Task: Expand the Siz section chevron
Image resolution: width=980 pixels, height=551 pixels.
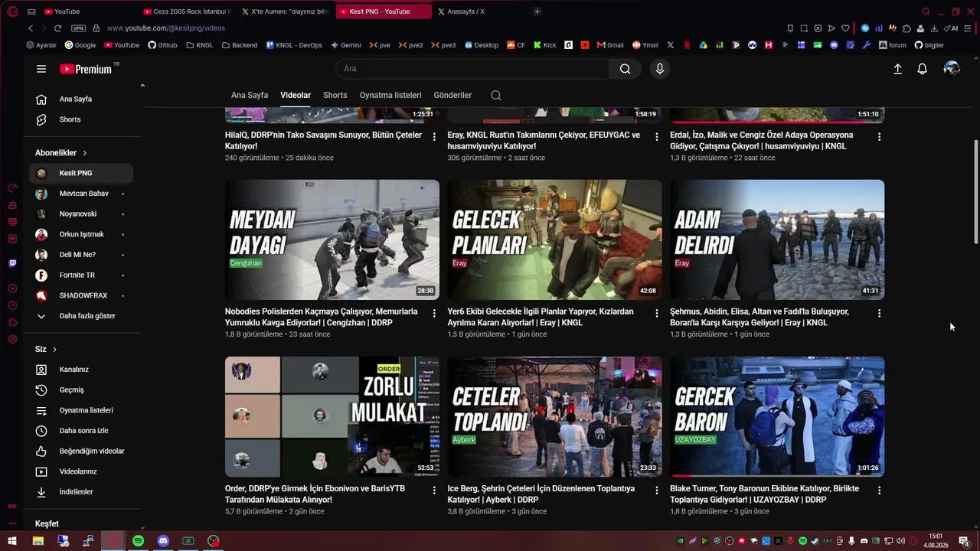Action: pos(54,350)
